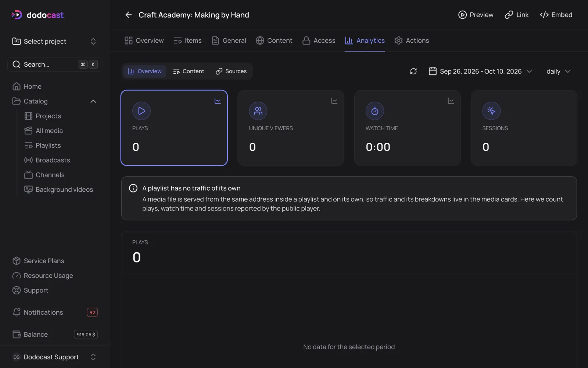
Task: Open Balance showing 919,06 $
Action: pyautogui.click(x=55, y=335)
